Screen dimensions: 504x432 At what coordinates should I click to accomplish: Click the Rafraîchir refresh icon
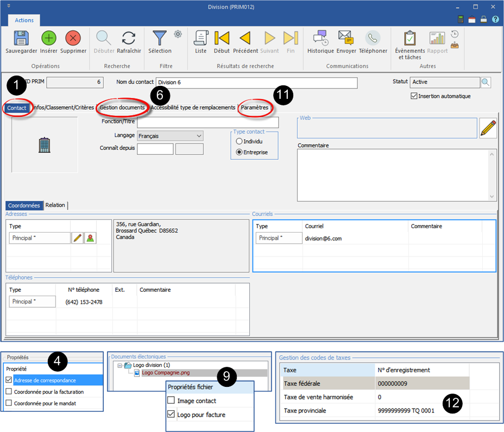[x=129, y=38]
